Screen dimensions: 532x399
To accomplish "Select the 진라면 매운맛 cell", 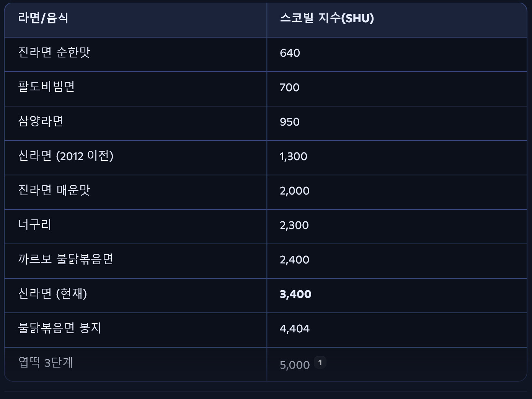I will (x=135, y=192).
